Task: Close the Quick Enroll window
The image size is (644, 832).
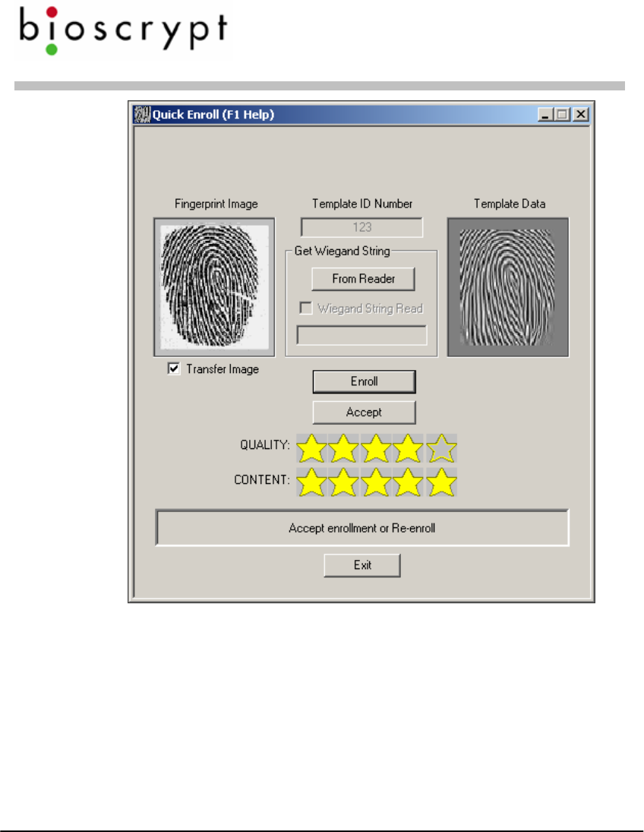Action: [581, 114]
